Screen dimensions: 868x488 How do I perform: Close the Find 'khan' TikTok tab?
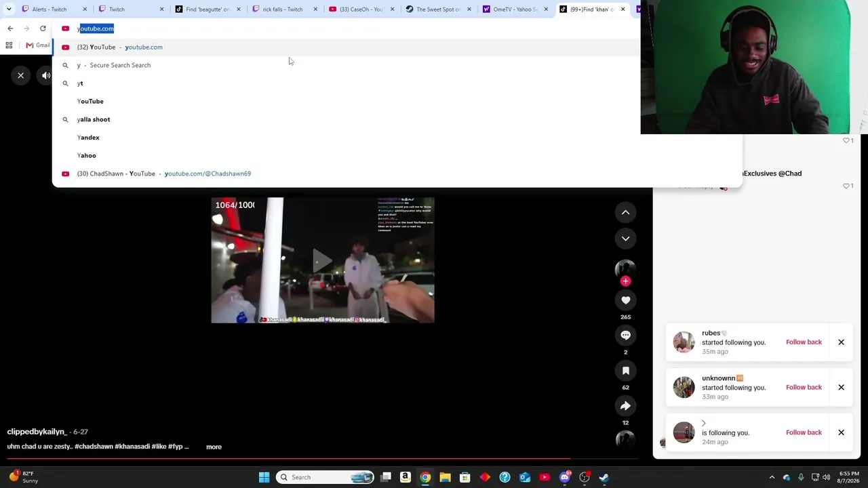(623, 9)
